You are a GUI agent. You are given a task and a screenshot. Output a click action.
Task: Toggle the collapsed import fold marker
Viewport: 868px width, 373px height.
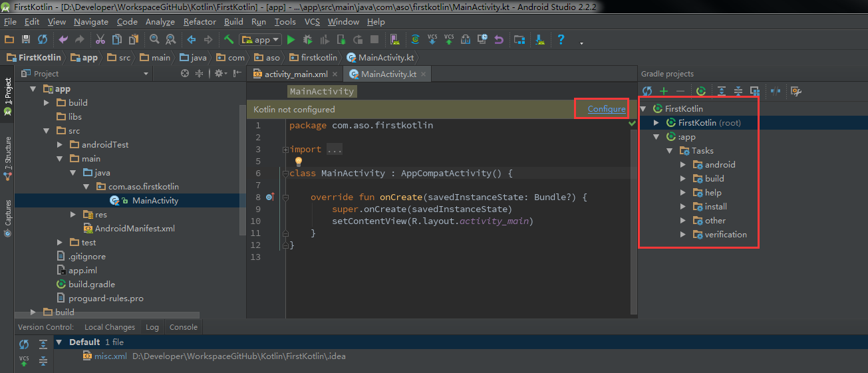click(x=286, y=150)
